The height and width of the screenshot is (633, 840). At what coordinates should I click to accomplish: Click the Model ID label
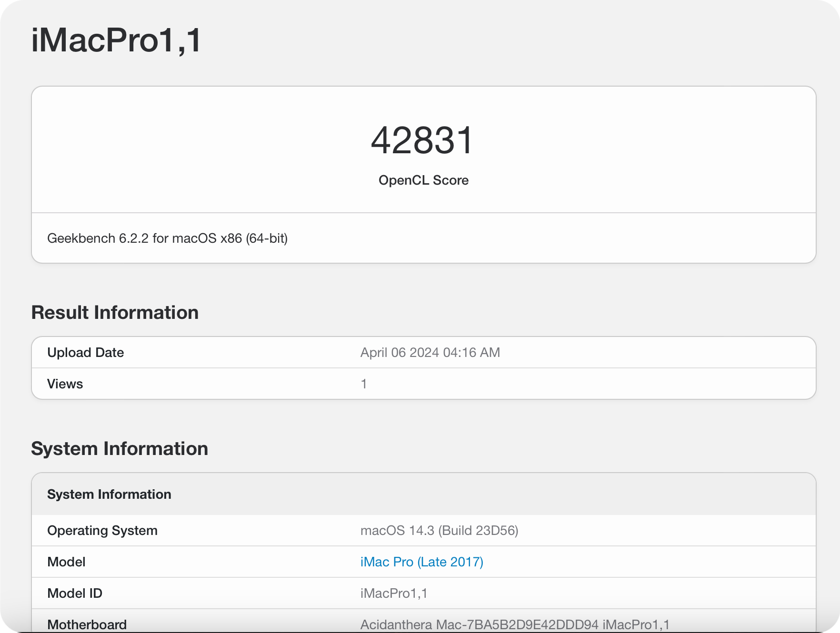[75, 593]
